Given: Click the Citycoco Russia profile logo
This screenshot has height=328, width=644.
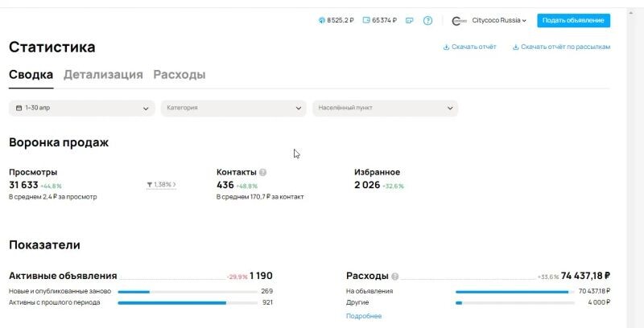Looking at the screenshot, I should click(460, 21).
